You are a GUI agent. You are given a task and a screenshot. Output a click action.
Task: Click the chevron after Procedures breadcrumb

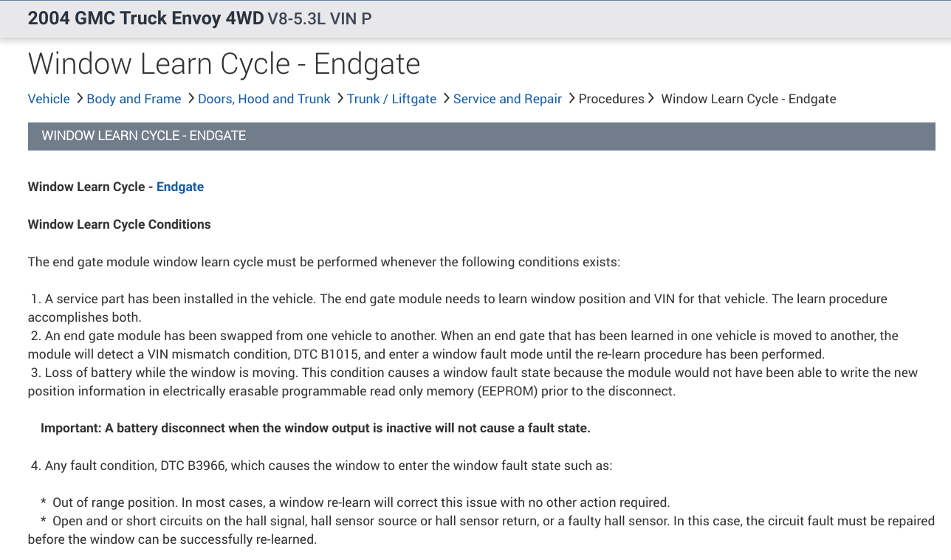650,98
